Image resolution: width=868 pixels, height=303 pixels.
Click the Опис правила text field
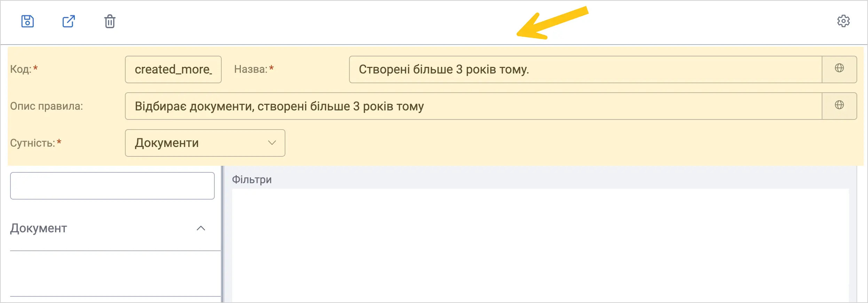point(473,106)
